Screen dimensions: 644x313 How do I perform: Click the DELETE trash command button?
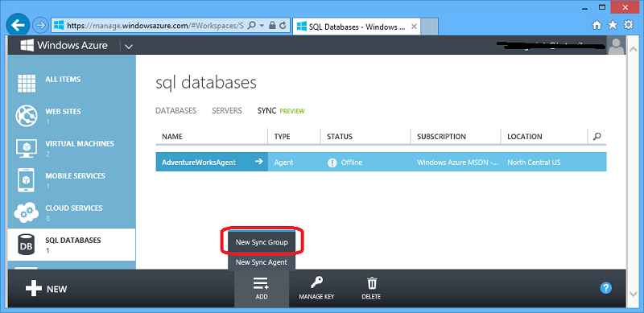pos(371,288)
